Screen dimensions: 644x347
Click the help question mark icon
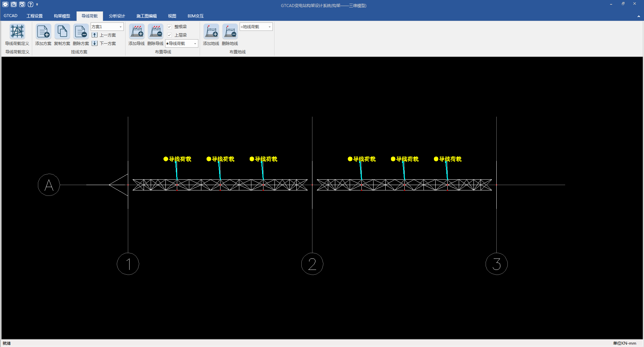31,4
